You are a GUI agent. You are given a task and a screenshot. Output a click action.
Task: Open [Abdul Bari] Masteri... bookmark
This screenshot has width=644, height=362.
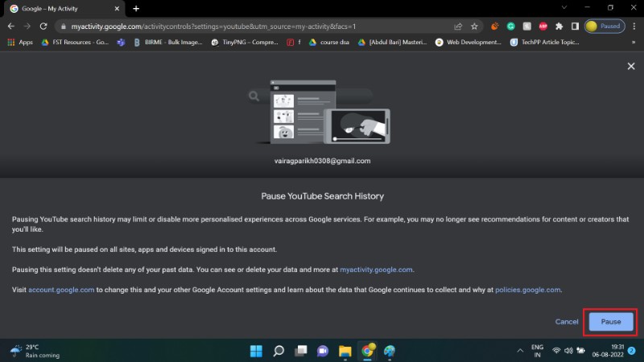coord(392,43)
